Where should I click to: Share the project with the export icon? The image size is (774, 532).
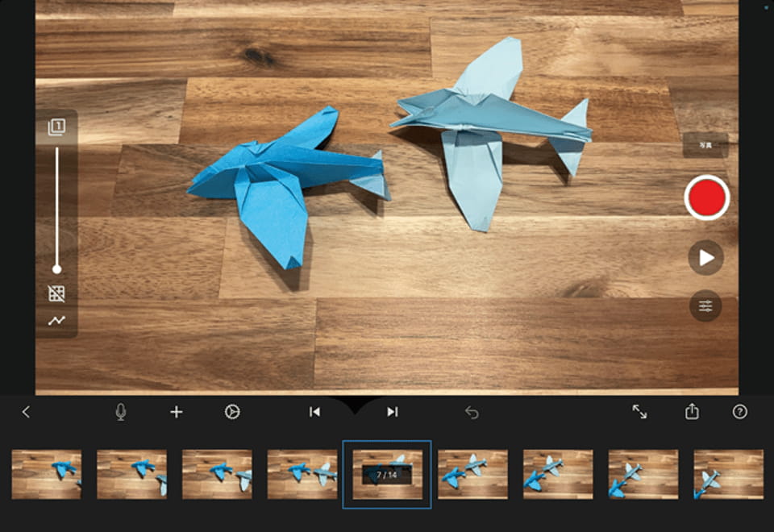pyautogui.click(x=692, y=412)
